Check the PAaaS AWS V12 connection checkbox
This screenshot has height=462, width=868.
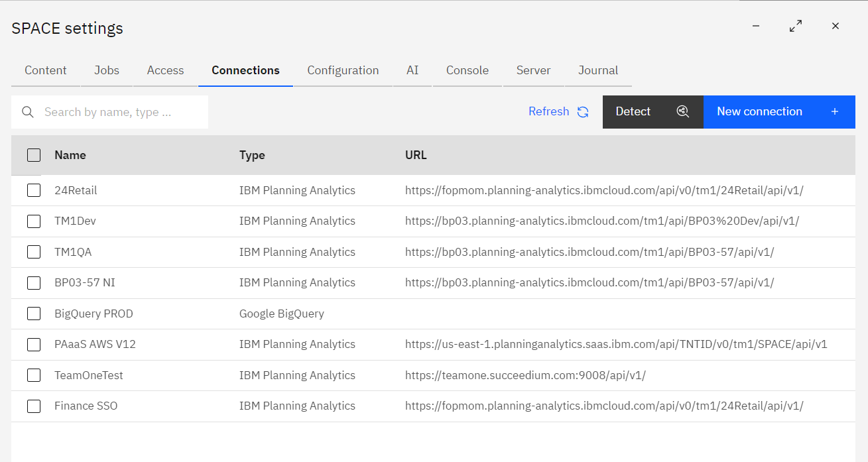(34, 345)
